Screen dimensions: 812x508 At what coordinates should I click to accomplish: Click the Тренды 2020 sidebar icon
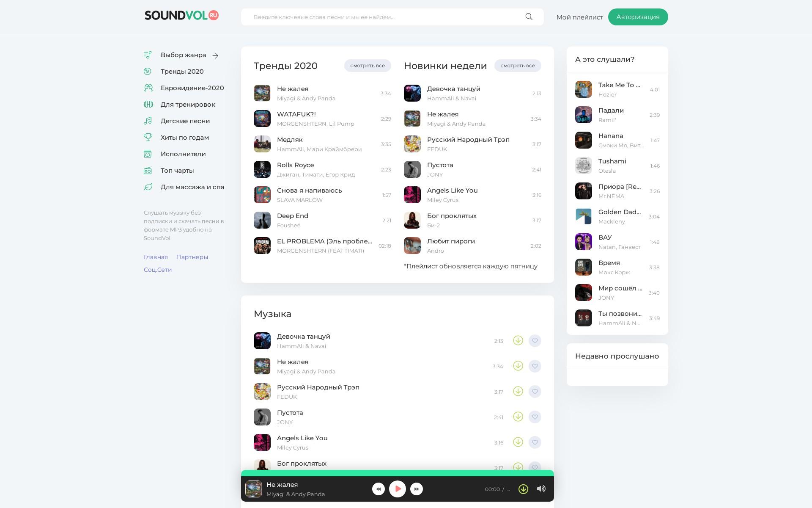tap(148, 71)
